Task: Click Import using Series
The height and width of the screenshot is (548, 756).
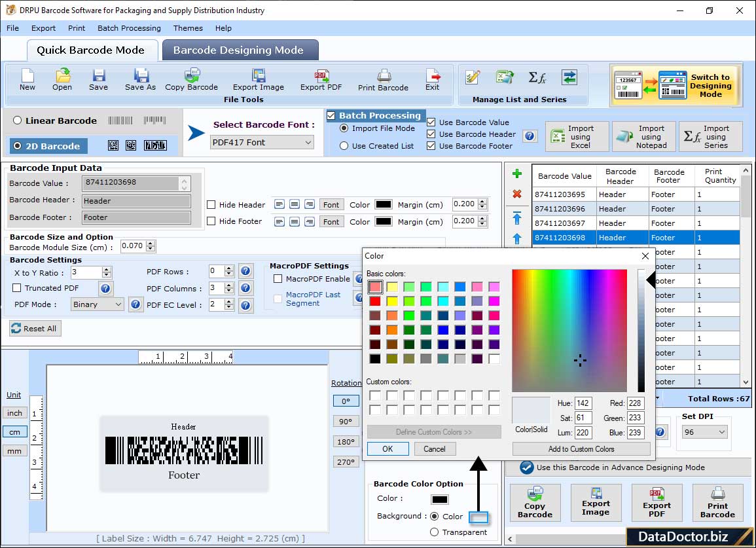Action: (x=711, y=137)
